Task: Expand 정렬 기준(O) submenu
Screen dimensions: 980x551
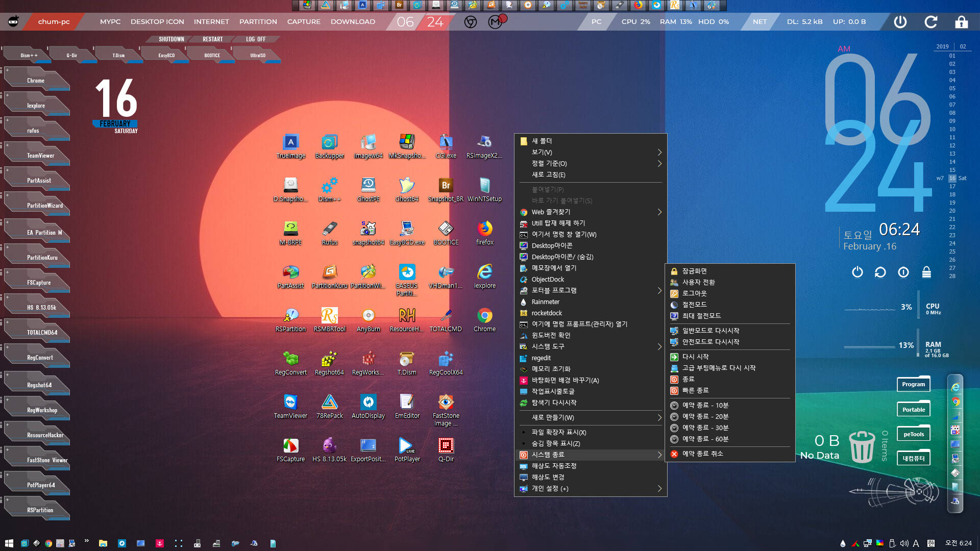Action: pos(591,163)
